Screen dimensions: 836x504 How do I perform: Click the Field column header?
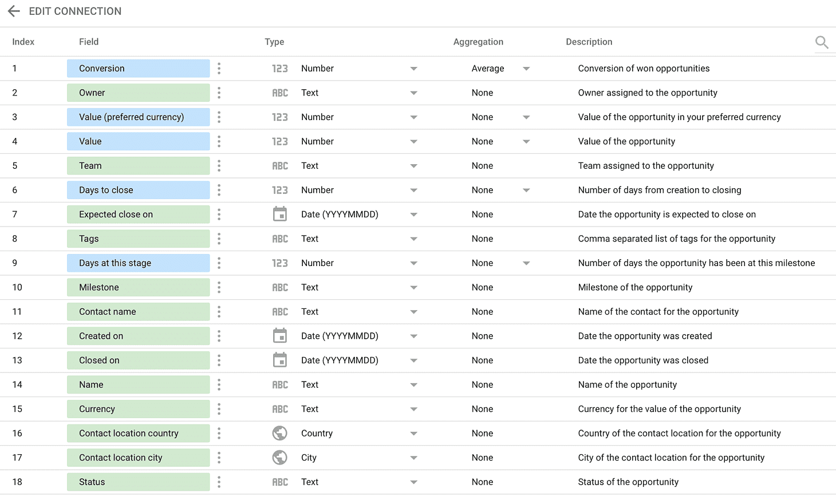(89, 42)
